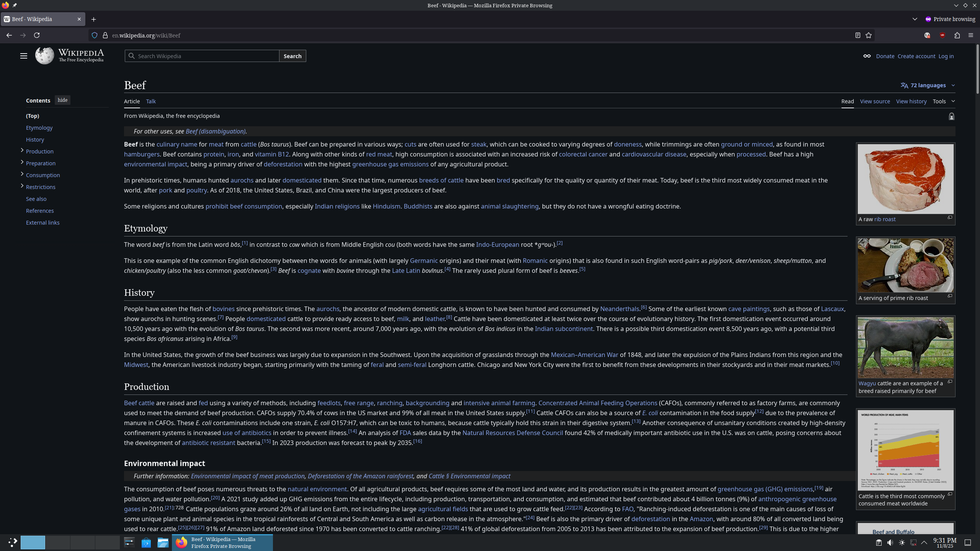Open the View history tab

[x=911, y=101]
